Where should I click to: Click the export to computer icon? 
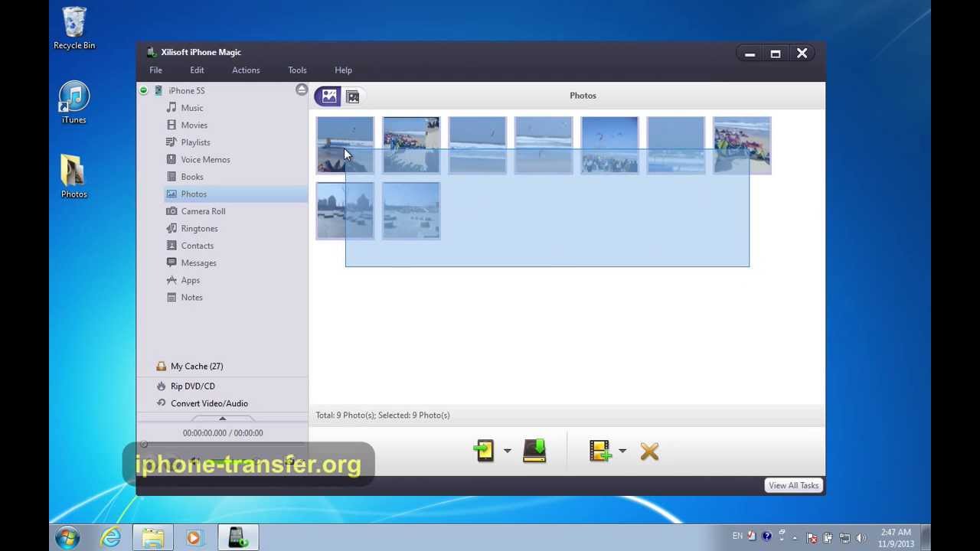coord(534,451)
